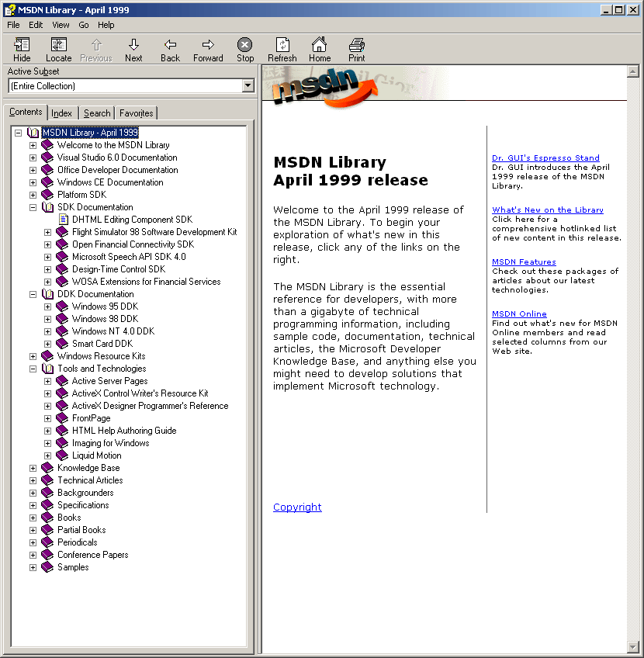Print the topic with printer icon
The width and height of the screenshot is (644, 658).
357,44
